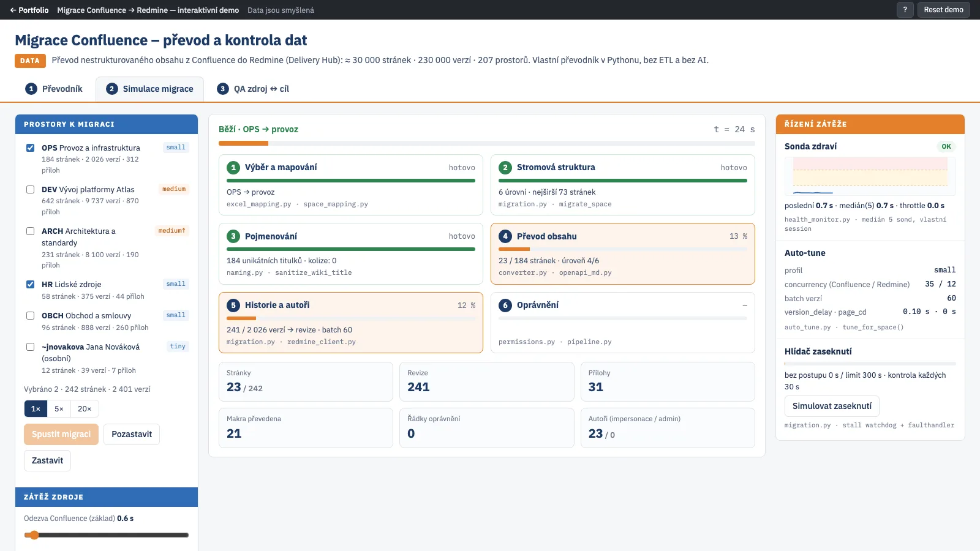The image size is (980, 551).
Task: Stop migration with Zastavit button
Action: click(x=47, y=460)
